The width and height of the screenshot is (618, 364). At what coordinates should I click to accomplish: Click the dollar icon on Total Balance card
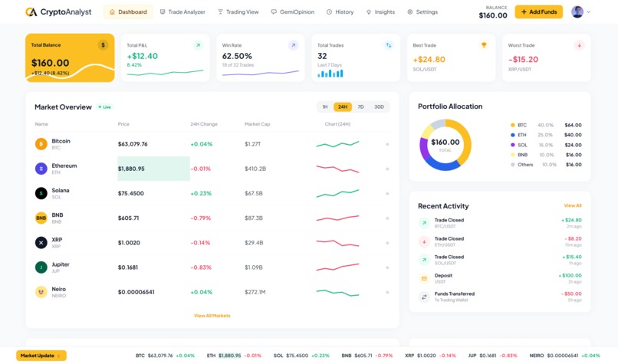[x=103, y=45]
